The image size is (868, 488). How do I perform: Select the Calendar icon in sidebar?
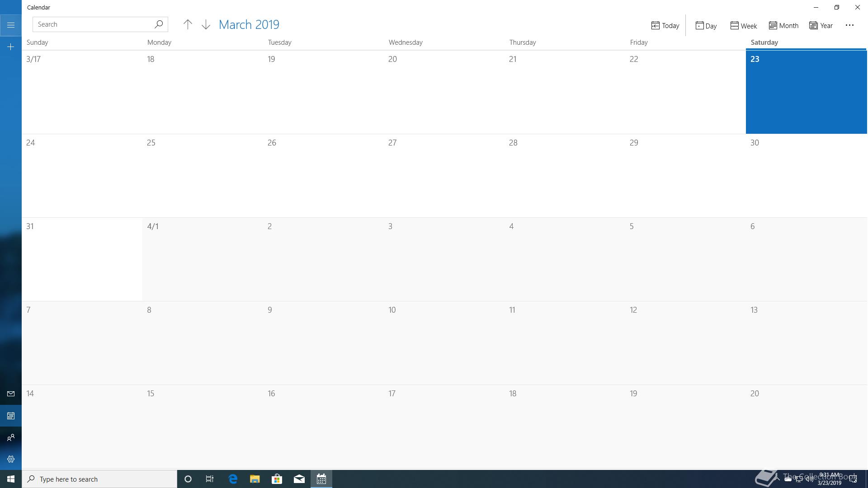pyautogui.click(x=11, y=416)
